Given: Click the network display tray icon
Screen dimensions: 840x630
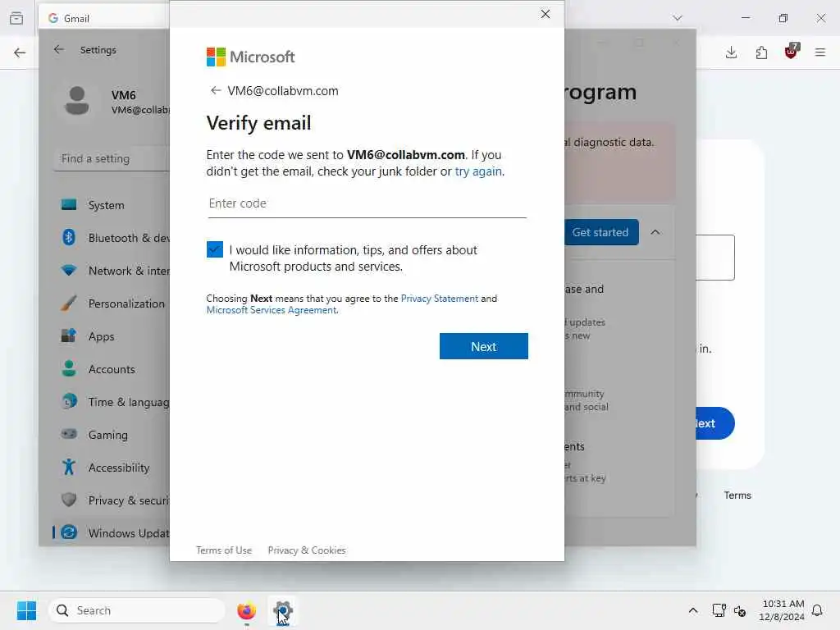Looking at the screenshot, I should click(x=719, y=610).
